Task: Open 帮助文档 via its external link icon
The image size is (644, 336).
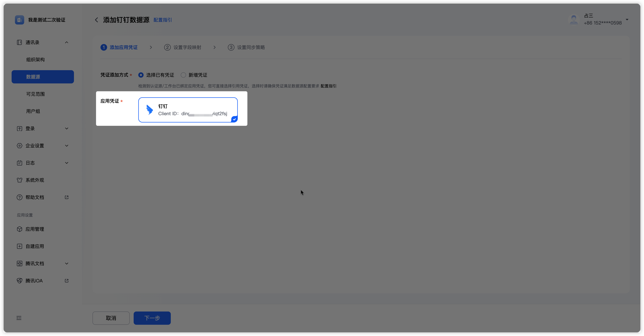Action: [x=66, y=197]
